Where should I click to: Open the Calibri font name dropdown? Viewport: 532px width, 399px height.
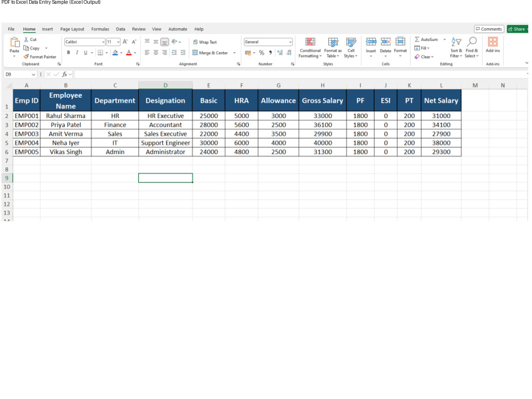tap(103, 42)
